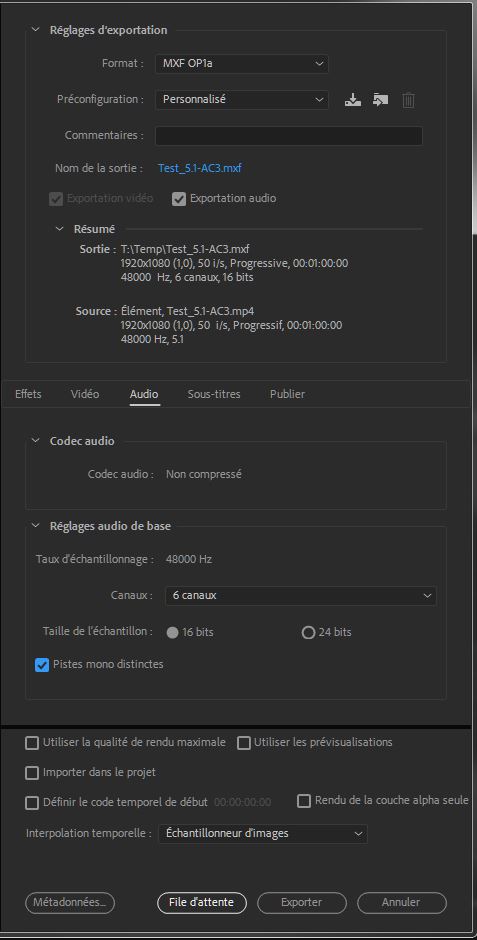Collapse the Réglages d'exportation section
477x940 pixels.
tap(35, 30)
